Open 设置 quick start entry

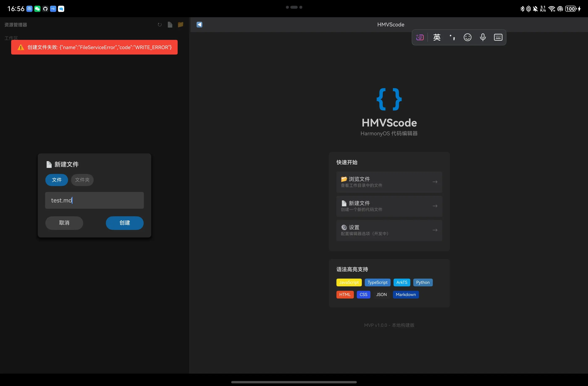coord(389,230)
